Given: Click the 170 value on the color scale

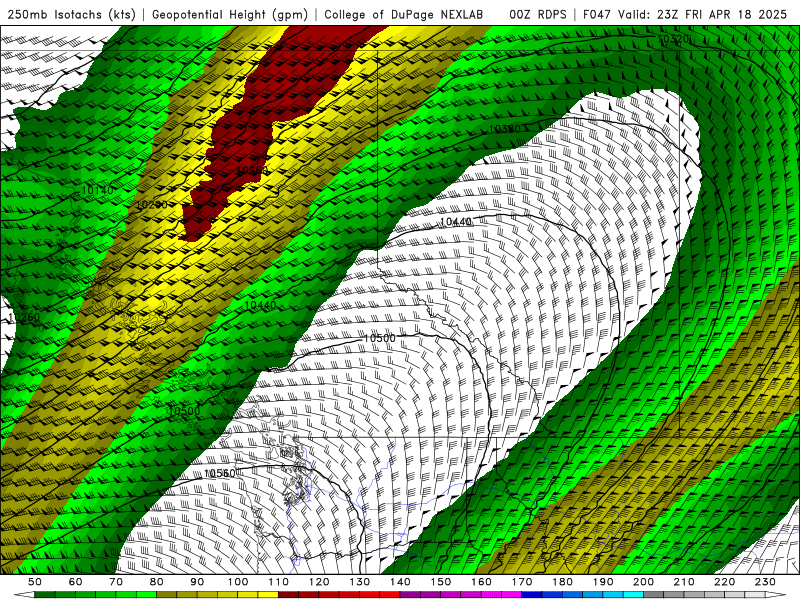Looking at the screenshot, I should (x=522, y=582).
